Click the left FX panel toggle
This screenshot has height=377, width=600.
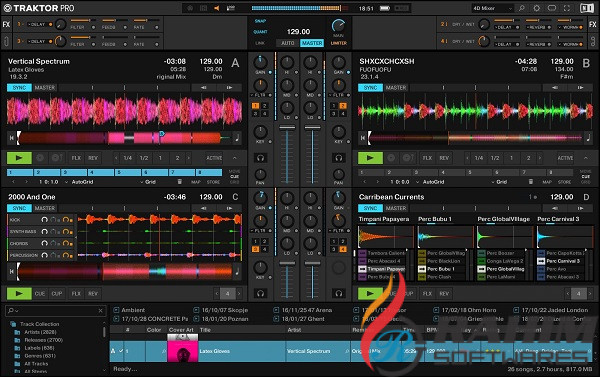click(x=6, y=24)
